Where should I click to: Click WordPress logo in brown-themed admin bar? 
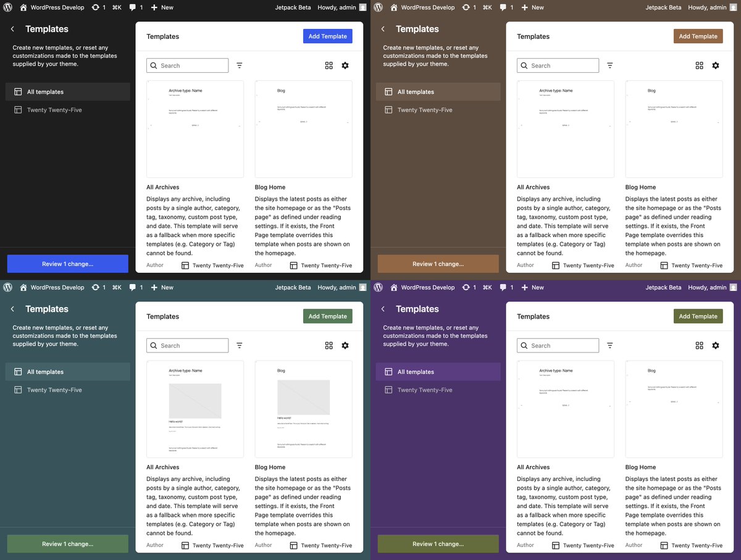(x=379, y=7)
